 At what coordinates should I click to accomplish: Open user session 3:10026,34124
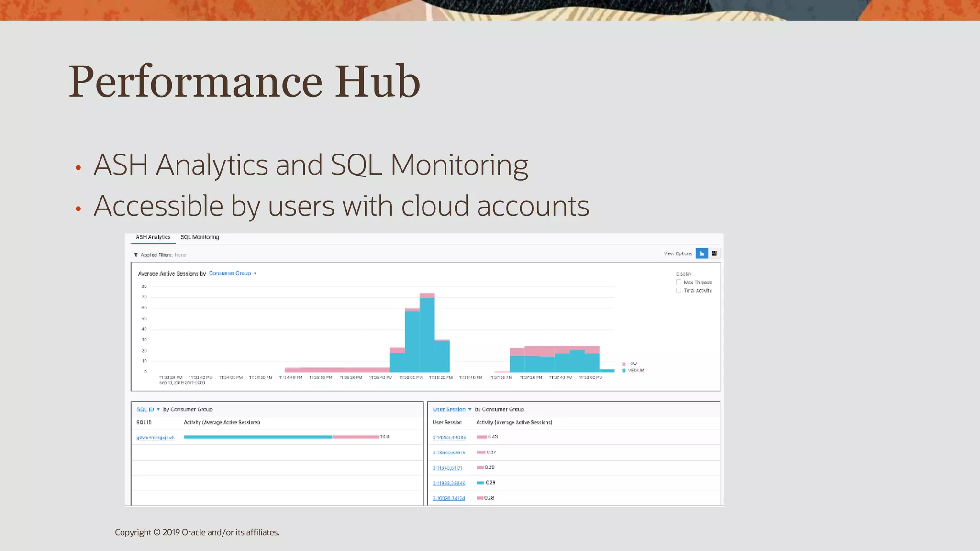[x=449, y=498]
